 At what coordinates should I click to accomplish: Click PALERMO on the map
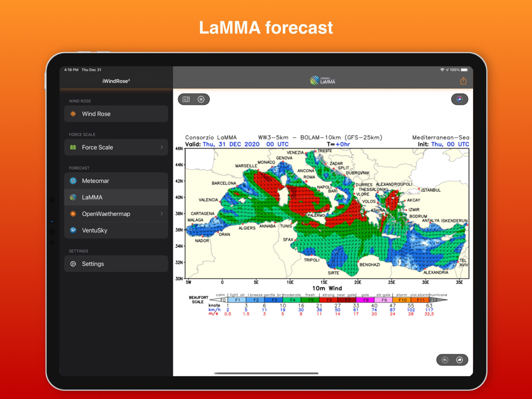coord(316,215)
